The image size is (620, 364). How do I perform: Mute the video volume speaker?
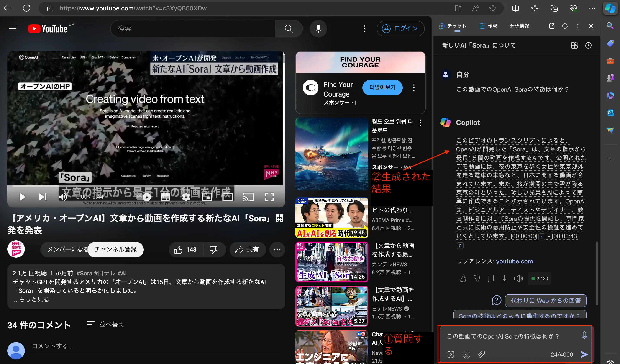63,197
